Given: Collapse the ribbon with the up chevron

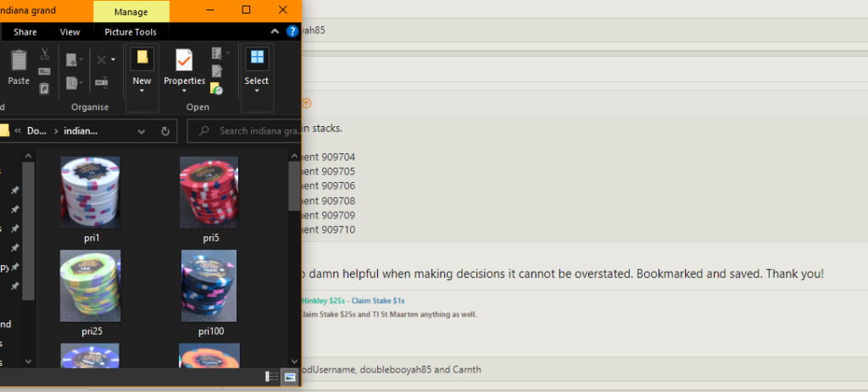Looking at the screenshot, I should 275,31.
